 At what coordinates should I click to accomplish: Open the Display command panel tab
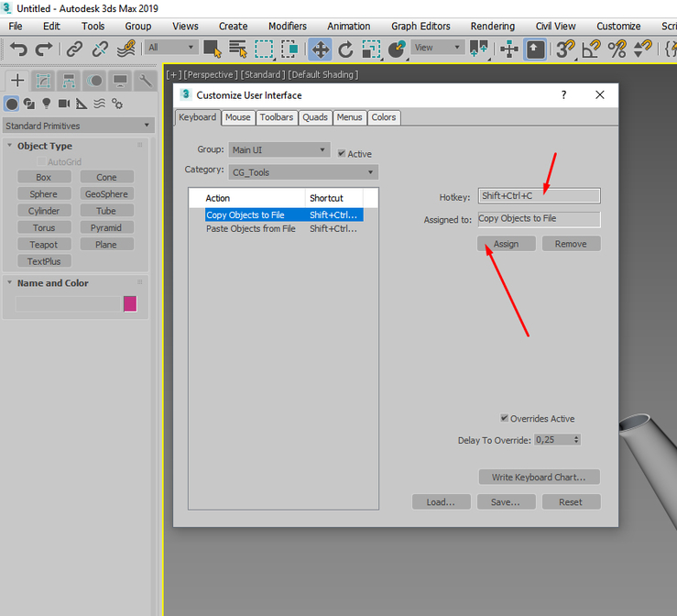(120, 81)
